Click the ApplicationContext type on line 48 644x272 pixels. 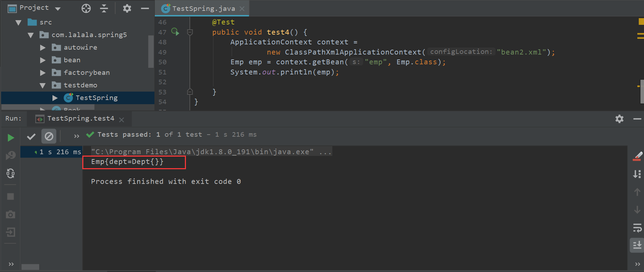[271, 42]
